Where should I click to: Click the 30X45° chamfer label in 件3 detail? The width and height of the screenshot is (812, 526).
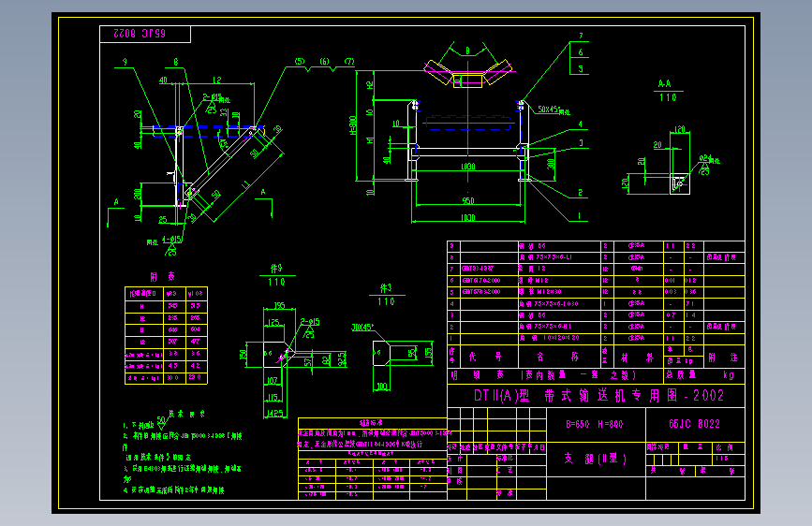coord(362,328)
